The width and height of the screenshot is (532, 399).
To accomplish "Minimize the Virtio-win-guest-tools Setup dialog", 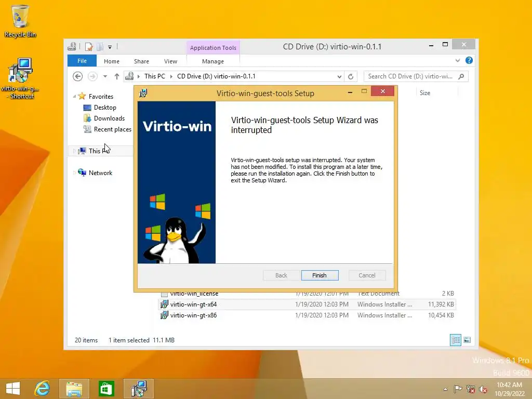I will click(x=350, y=91).
